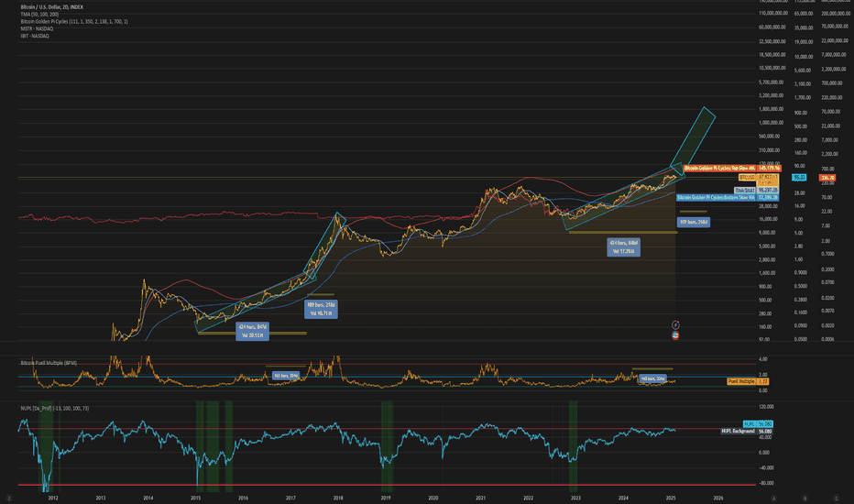Viewport: 854px width, 504px height.
Task: Click the 2016 label on the time axis
Action: [x=243, y=498]
